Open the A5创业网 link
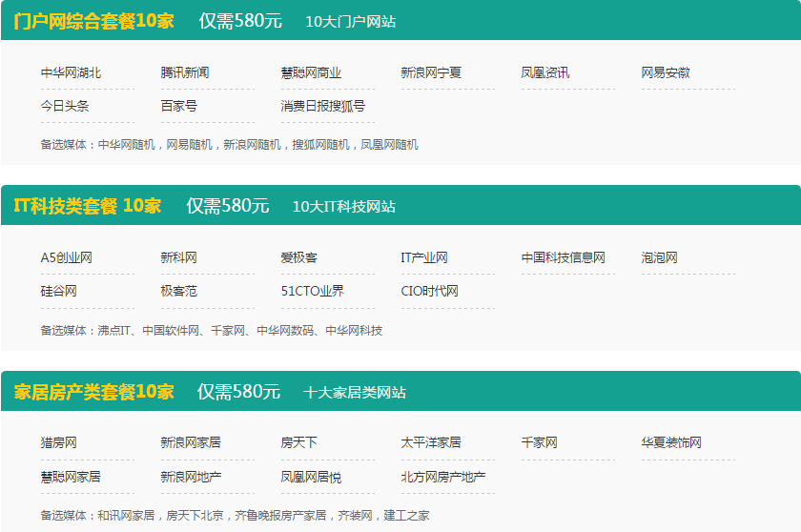The image size is (801, 532). click(67, 257)
